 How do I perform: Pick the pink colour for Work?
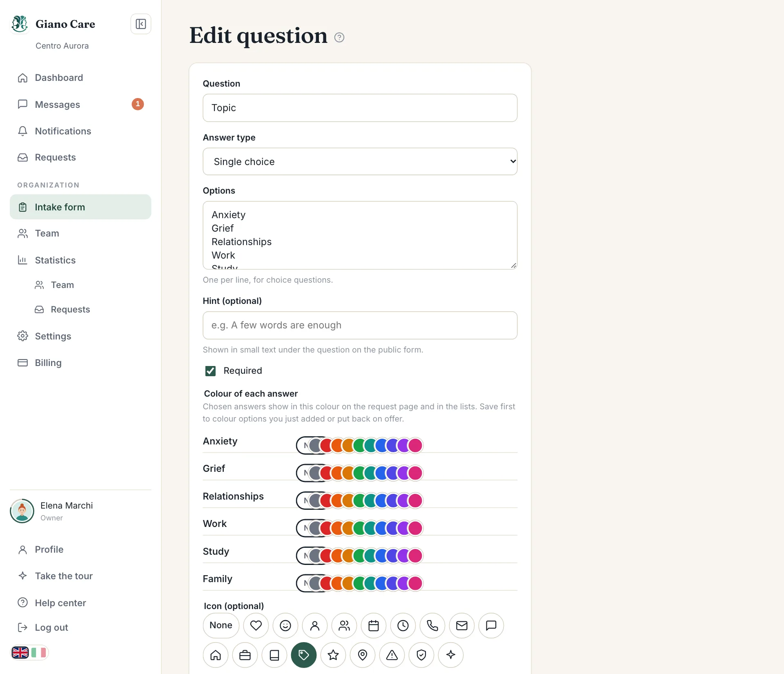pos(415,528)
